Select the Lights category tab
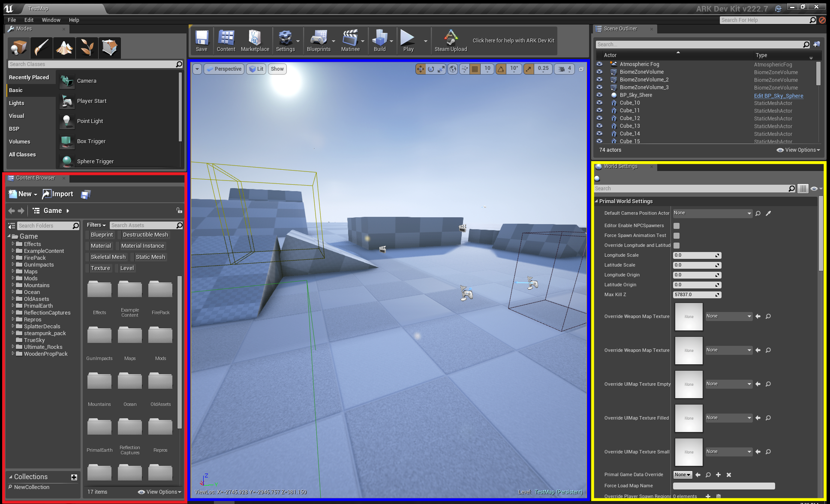Image resolution: width=830 pixels, height=504 pixels. click(x=17, y=103)
